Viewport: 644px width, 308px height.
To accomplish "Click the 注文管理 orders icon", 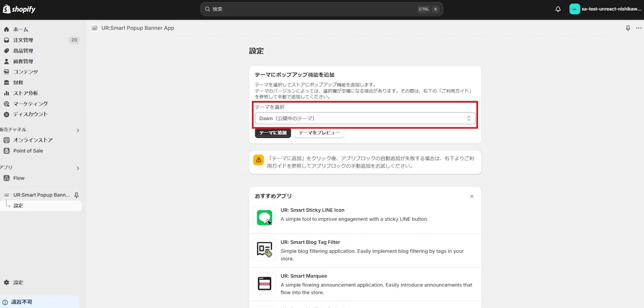I will coord(6,40).
